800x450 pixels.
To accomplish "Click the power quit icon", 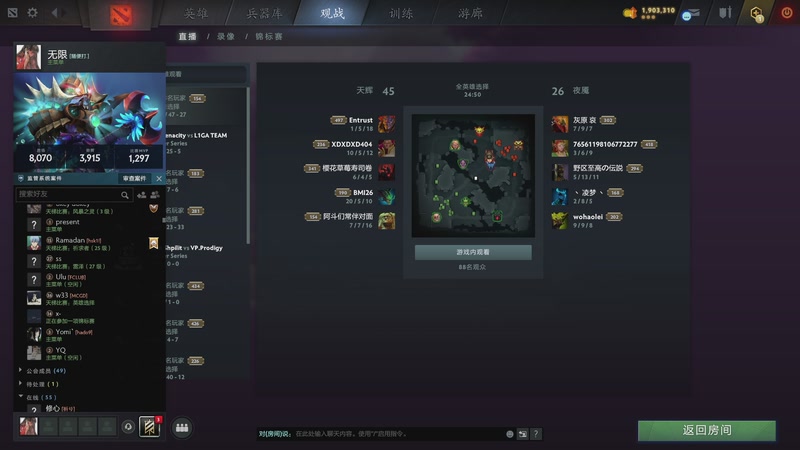I will (x=787, y=13).
